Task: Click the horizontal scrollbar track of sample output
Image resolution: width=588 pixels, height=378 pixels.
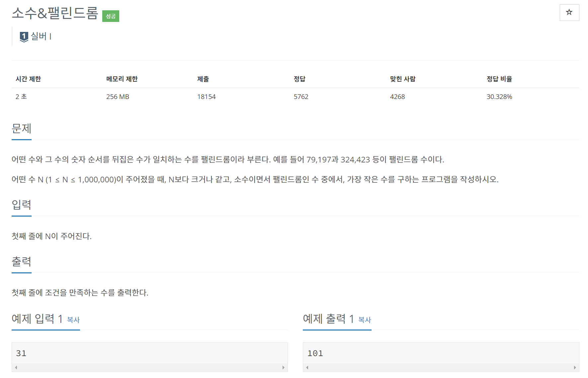Action: point(441,367)
